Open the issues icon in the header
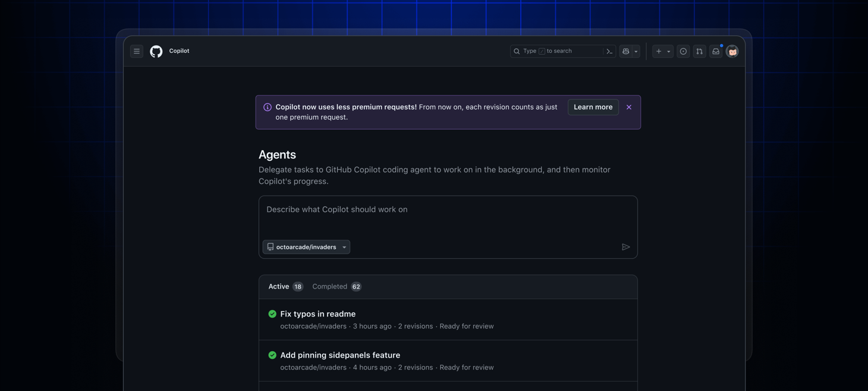Screen dimensions: 868x391 click(x=682, y=51)
